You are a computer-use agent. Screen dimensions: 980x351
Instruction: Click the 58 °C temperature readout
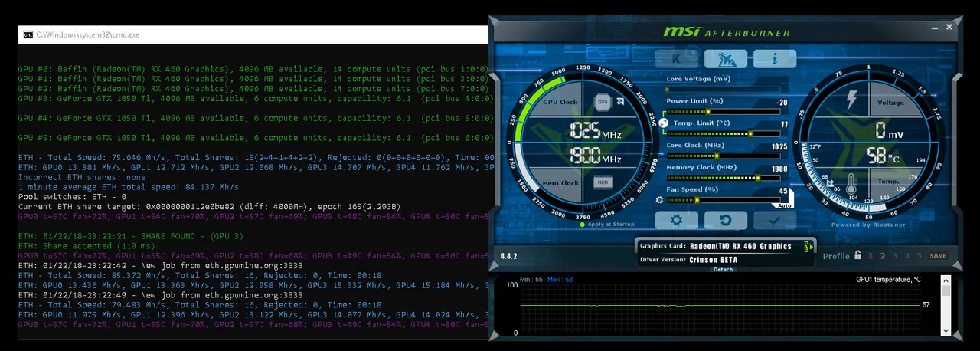(x=884, y=157)
